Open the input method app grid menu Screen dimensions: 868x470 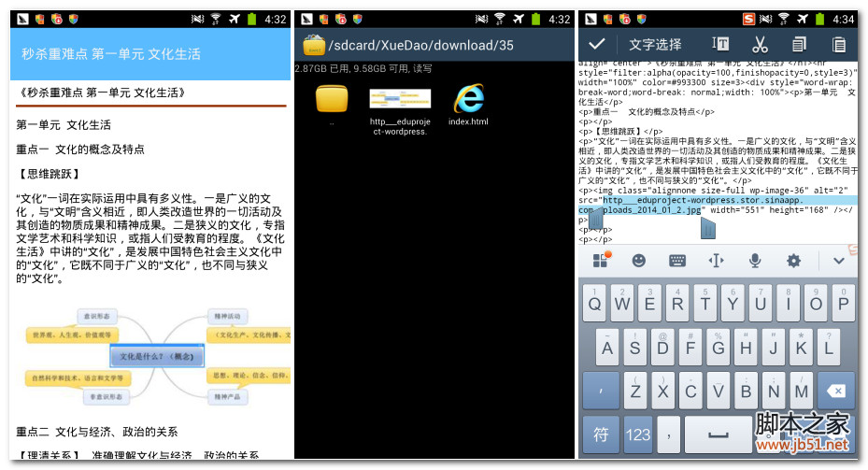coord(600,261)
